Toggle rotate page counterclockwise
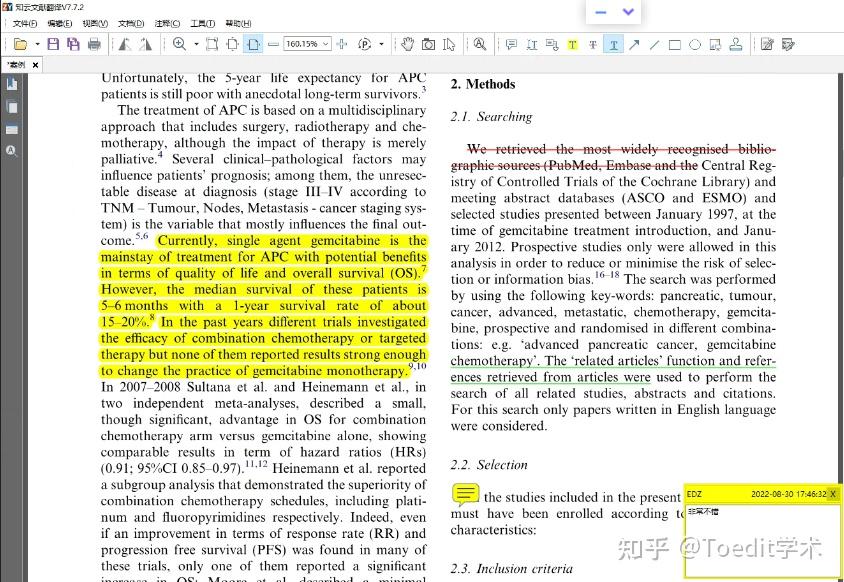The height and width of the screenshot is (582, 844). click(125, 44)
